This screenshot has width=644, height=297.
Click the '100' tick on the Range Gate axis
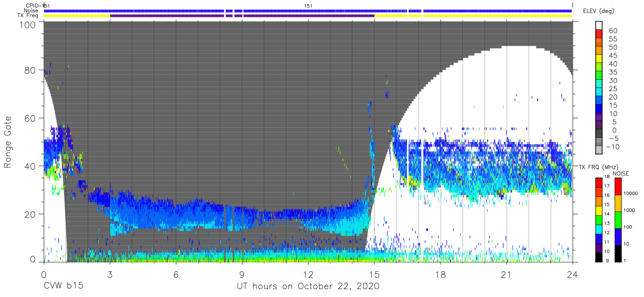28,24
